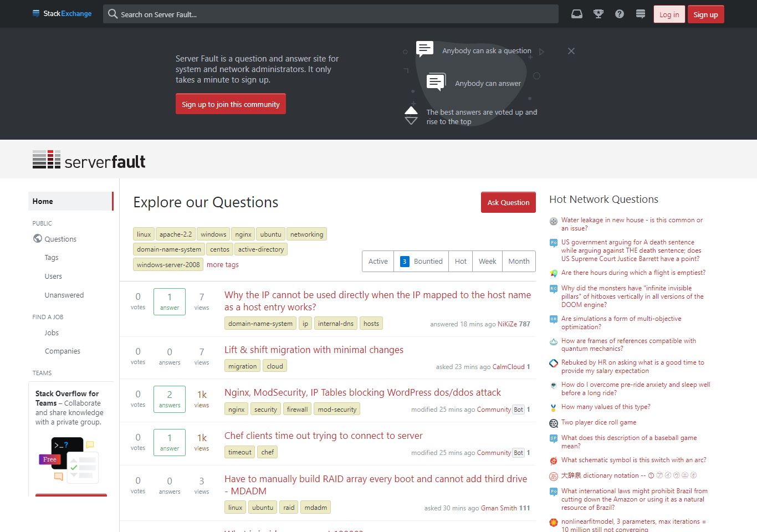Open the Lift & shift migration question
757x532 pixels.
coord(314,350)
